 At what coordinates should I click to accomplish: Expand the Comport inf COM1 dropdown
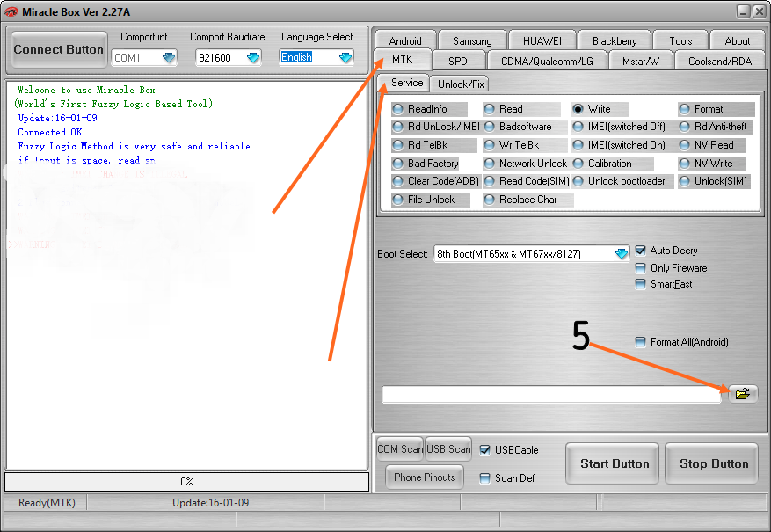[169, 57]
